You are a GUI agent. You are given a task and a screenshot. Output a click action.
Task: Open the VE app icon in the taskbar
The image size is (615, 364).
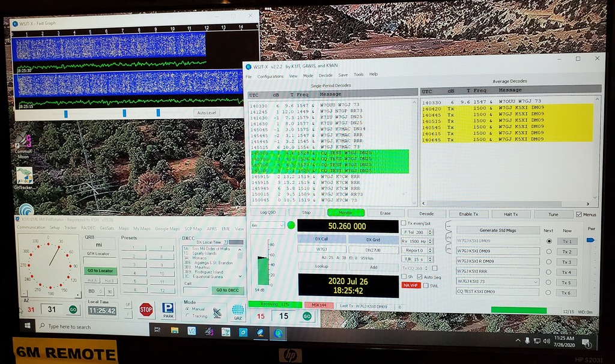(192, 331)
